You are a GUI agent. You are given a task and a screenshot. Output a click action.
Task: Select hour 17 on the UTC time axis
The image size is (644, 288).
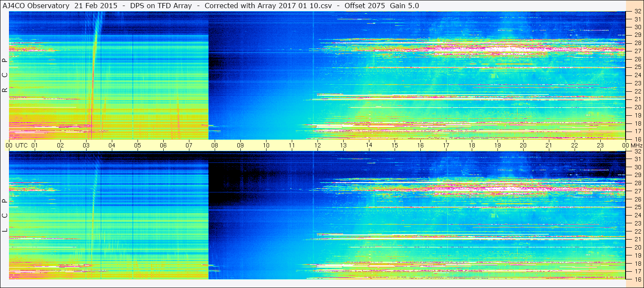point(446,145)
